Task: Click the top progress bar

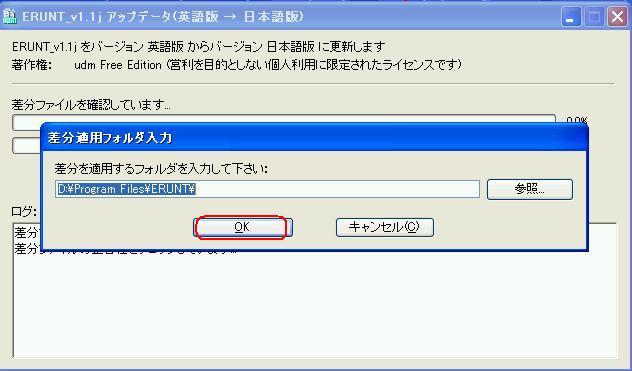Action: 284,123
